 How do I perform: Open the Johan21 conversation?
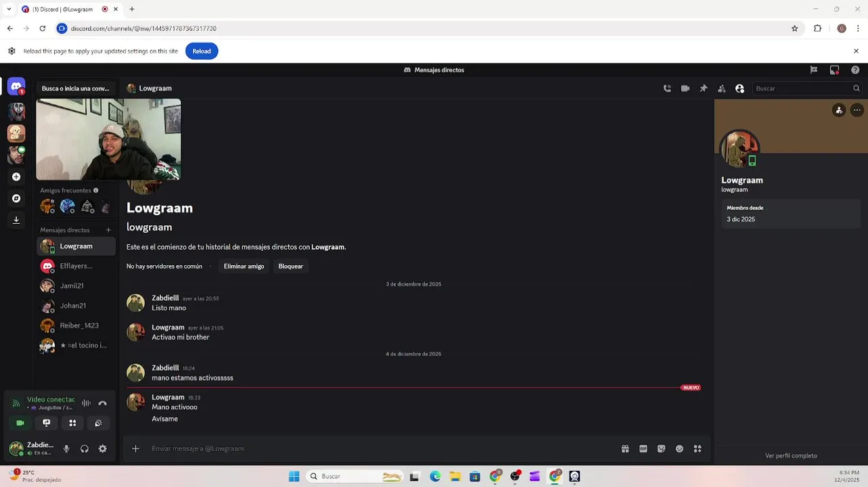pyautogui.click(x=76, y=306)
